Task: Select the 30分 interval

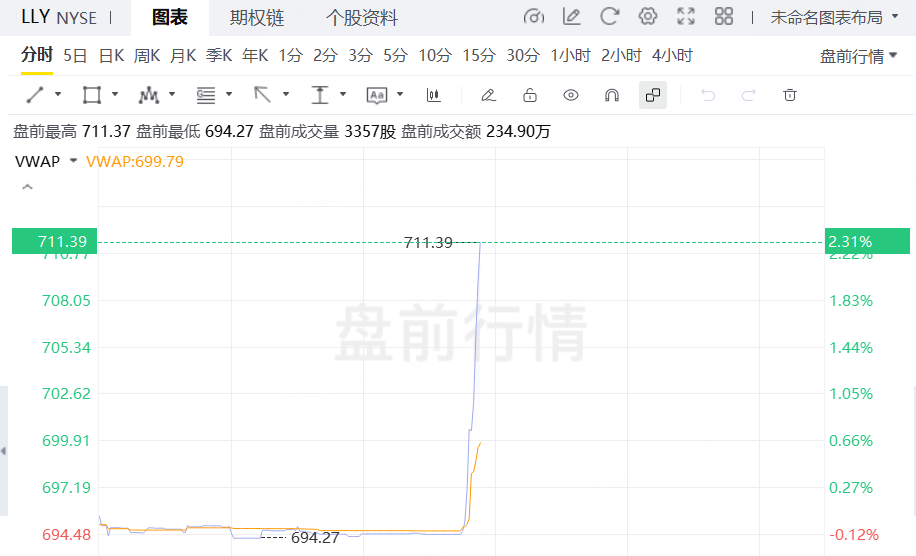Action: pyautogui.click(x=523, y=55)
